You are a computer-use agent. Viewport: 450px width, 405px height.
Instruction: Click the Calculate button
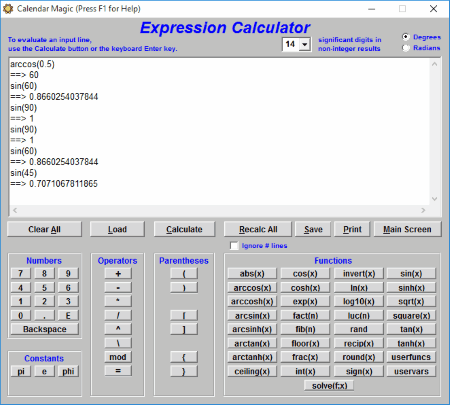184,229
